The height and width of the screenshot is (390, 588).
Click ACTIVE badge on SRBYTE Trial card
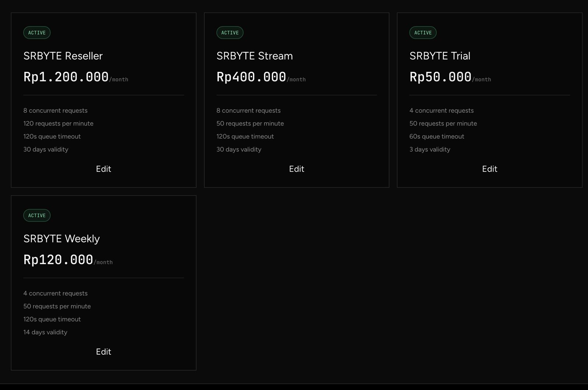(x=423, y=33)
